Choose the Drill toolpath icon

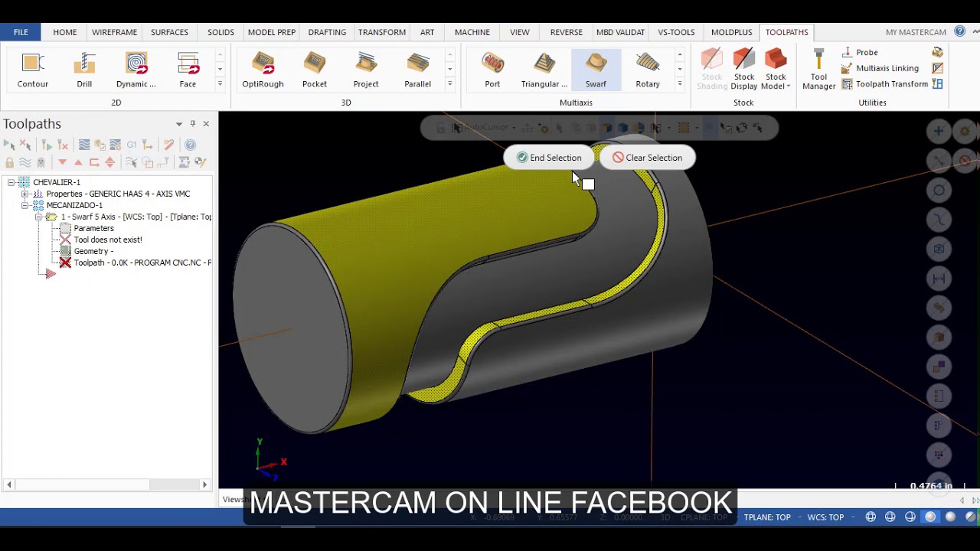click(x=84, y=70)
